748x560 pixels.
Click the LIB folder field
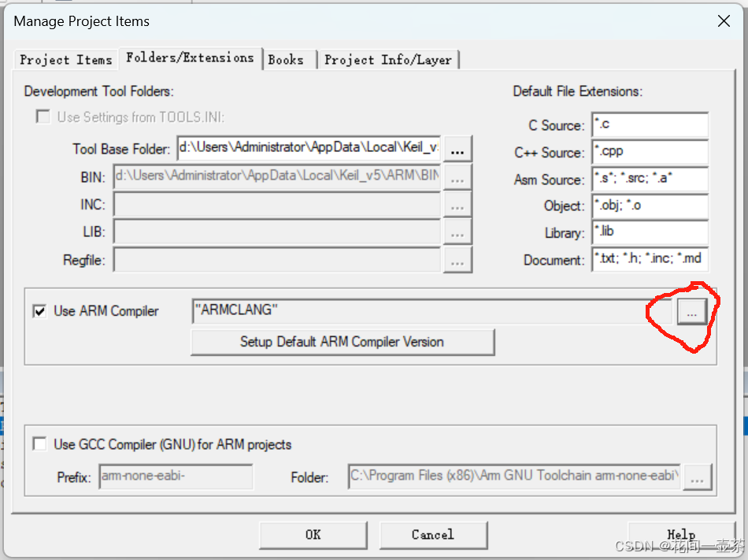pyautogui.click(x=276, y=232)
